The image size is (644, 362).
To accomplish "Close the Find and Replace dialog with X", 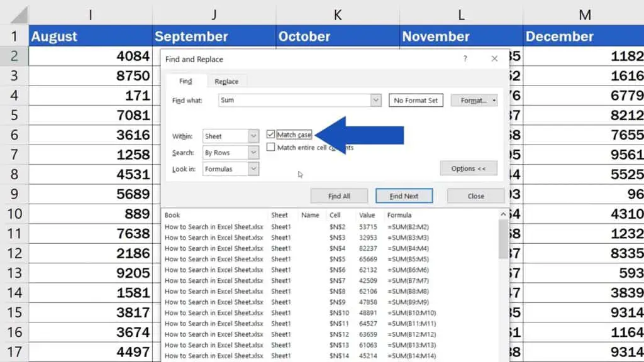I will tap(494, 58).
